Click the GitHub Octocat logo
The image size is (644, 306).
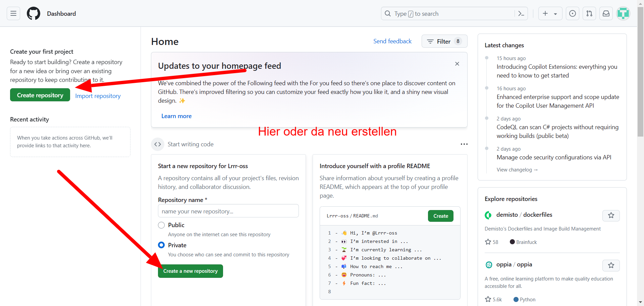point(34,13)
